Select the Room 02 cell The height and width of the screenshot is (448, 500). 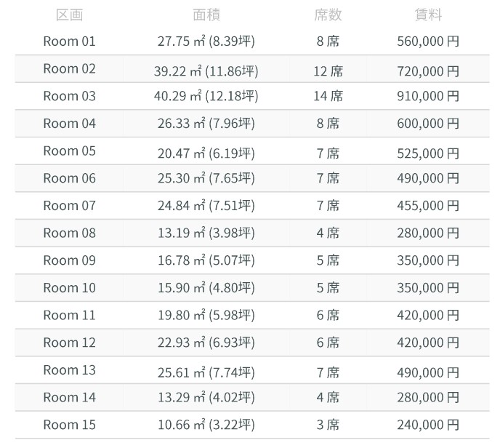[x=69, y=69]
